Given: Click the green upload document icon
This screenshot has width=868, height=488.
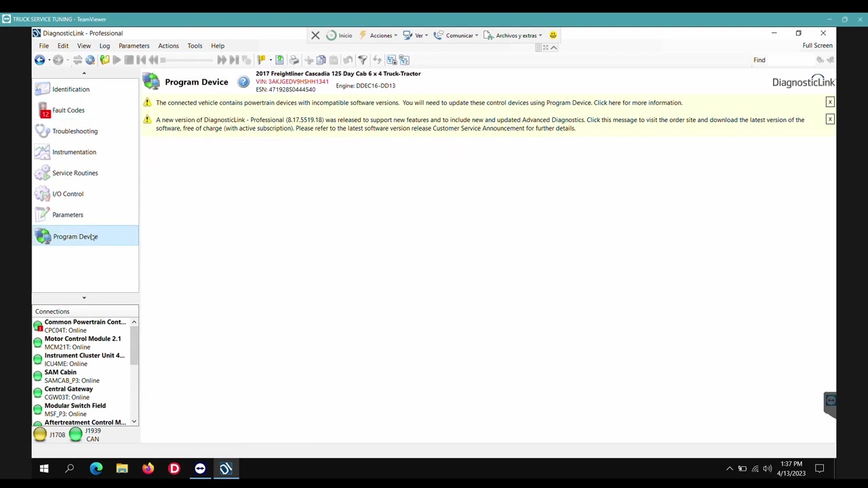Looking at the screenshot, I should (x=279, y=60).
